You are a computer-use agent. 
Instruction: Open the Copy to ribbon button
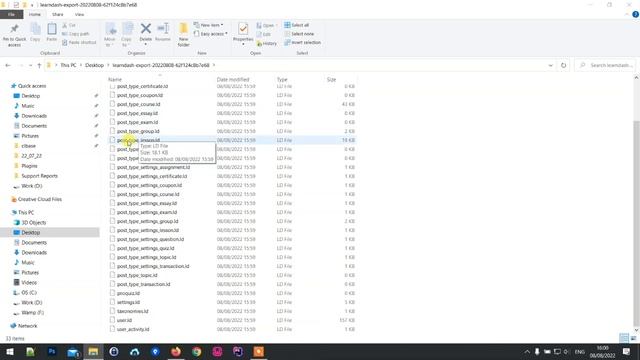pyautogui.click(x=127, y=35)
